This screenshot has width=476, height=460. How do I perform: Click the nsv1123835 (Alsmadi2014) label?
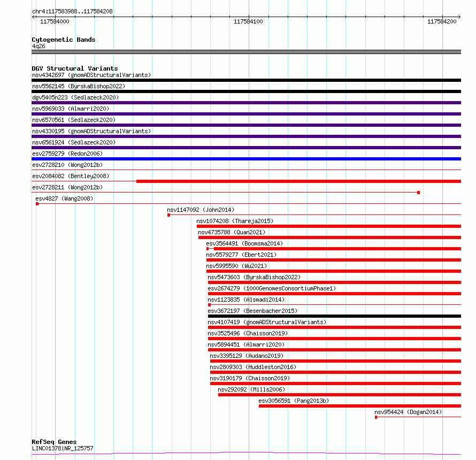246,300
